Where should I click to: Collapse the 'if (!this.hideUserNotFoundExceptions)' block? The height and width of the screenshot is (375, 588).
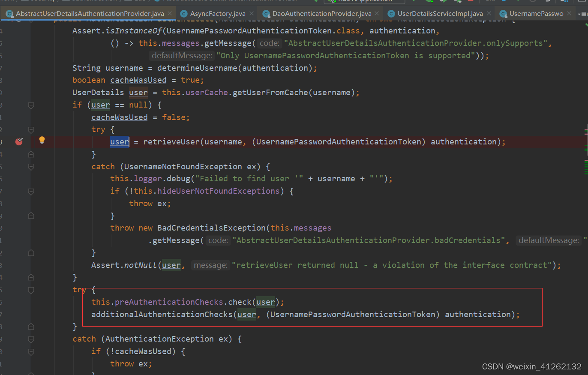31,191
